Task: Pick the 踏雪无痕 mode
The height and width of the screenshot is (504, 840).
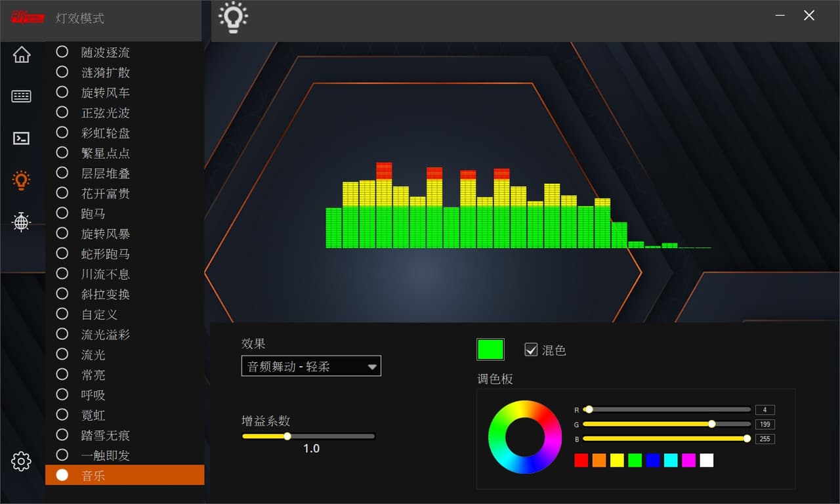Action: click(x=125, y=435)
